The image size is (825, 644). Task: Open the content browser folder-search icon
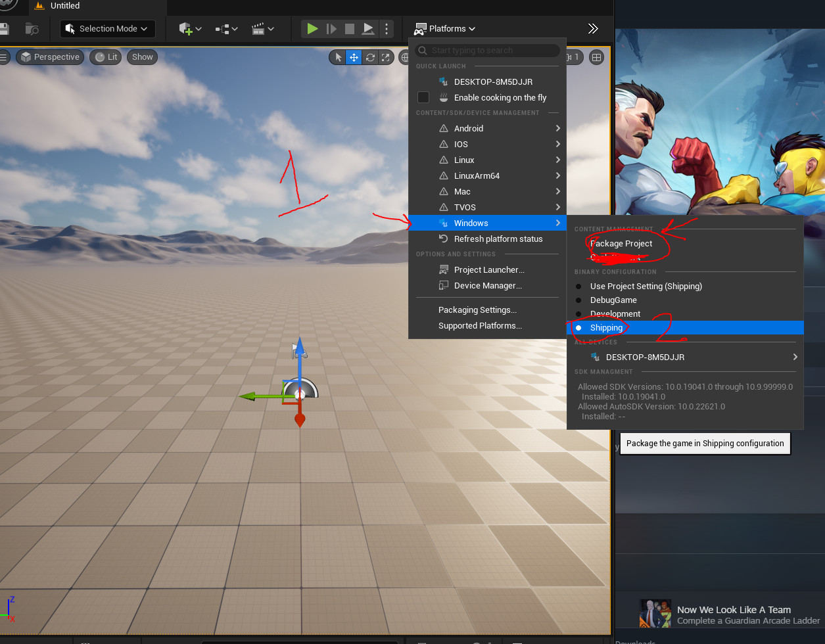point(32,29)
